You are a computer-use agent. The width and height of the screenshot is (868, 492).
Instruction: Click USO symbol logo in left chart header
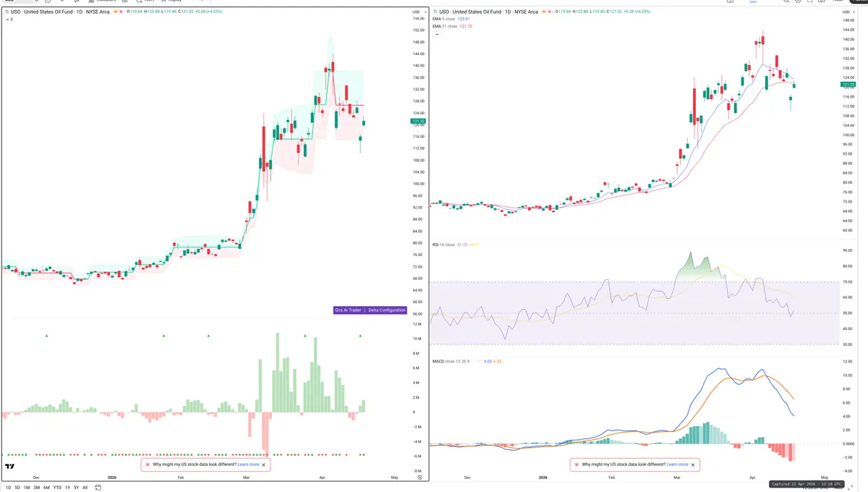[x=7, y=12]
